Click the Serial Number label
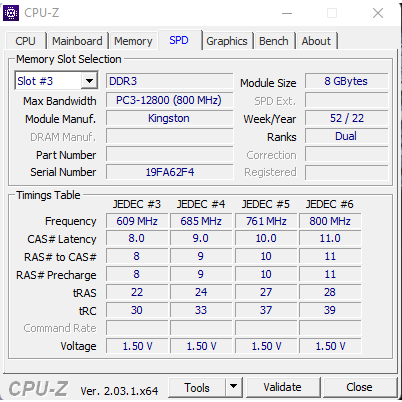The height and width of the screenshot is (402, 402). (x=63, y=172)
